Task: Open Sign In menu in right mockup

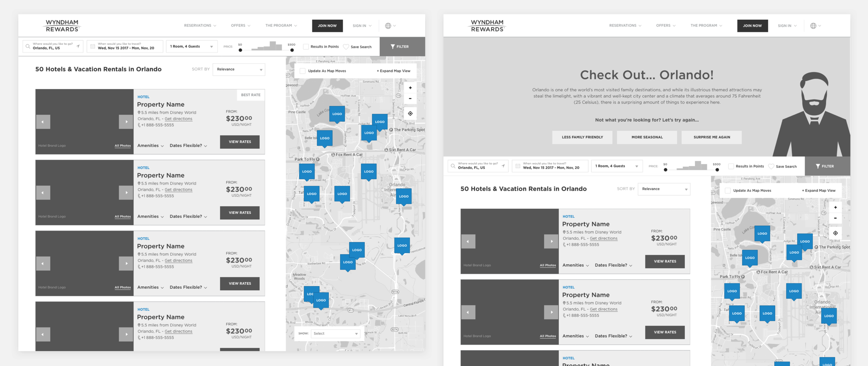Action: pyautogui.click(x=787, y=26)
